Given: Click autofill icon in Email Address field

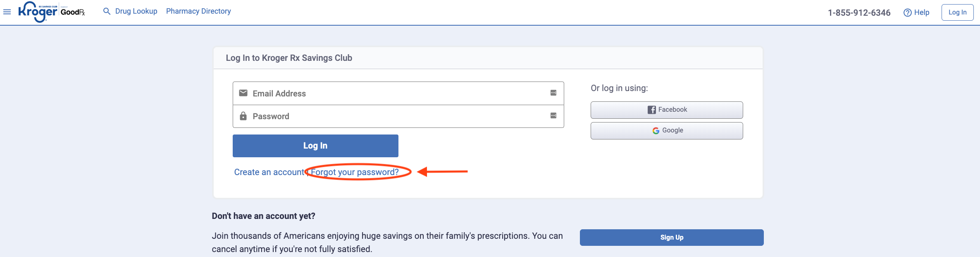Looking at the screenshot, I should coord(553,93).
